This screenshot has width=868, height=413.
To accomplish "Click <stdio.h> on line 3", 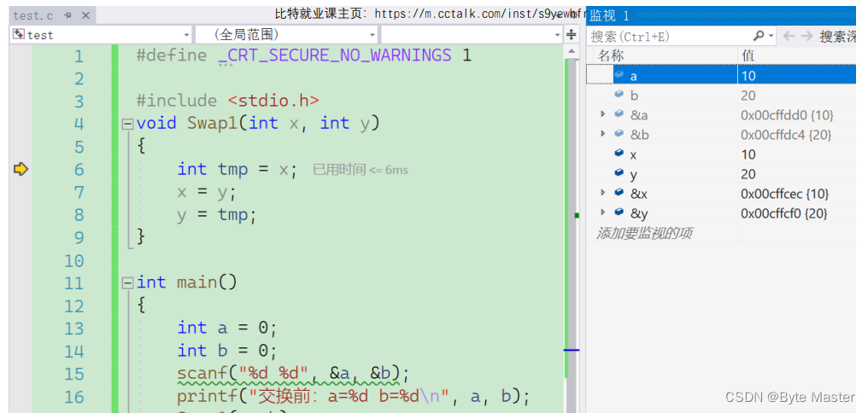I will coord(273,101).
